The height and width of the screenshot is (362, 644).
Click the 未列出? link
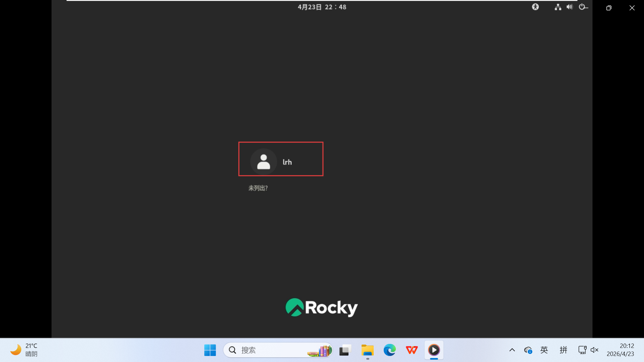258,188
